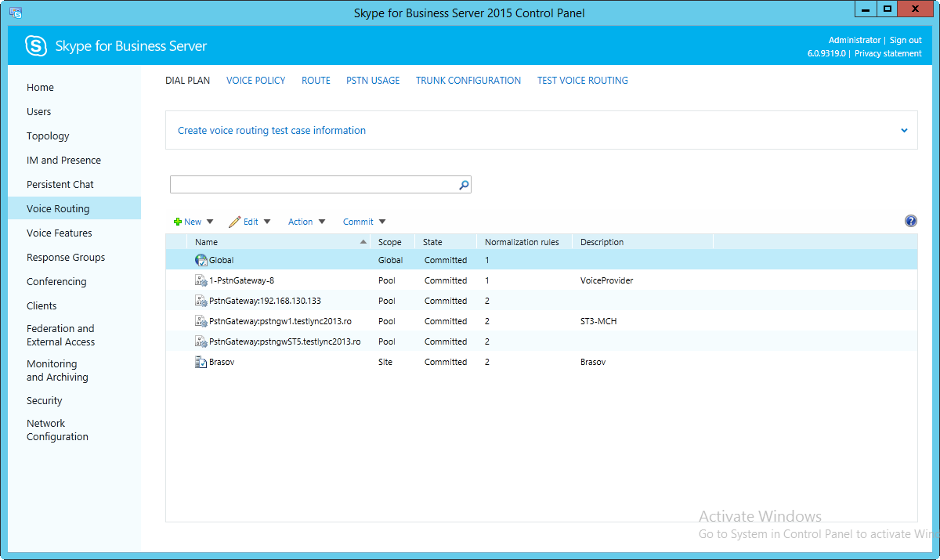Go to Home in the sidebar
940x560 pixels.
tap(40, 88)
